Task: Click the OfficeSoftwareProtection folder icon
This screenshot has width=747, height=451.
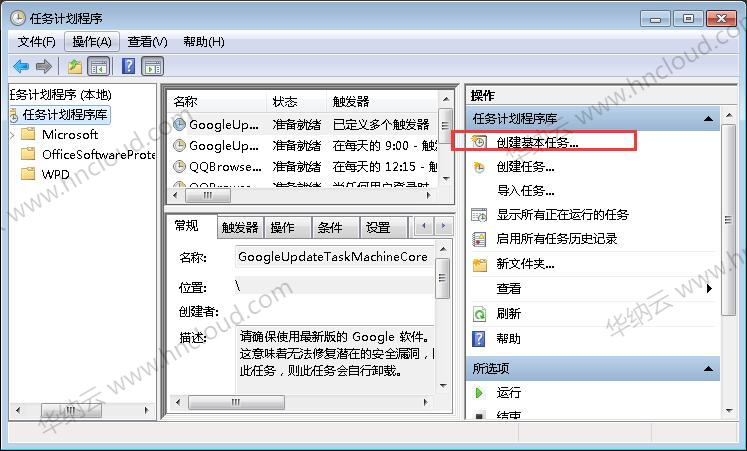Action: [29, 154]
